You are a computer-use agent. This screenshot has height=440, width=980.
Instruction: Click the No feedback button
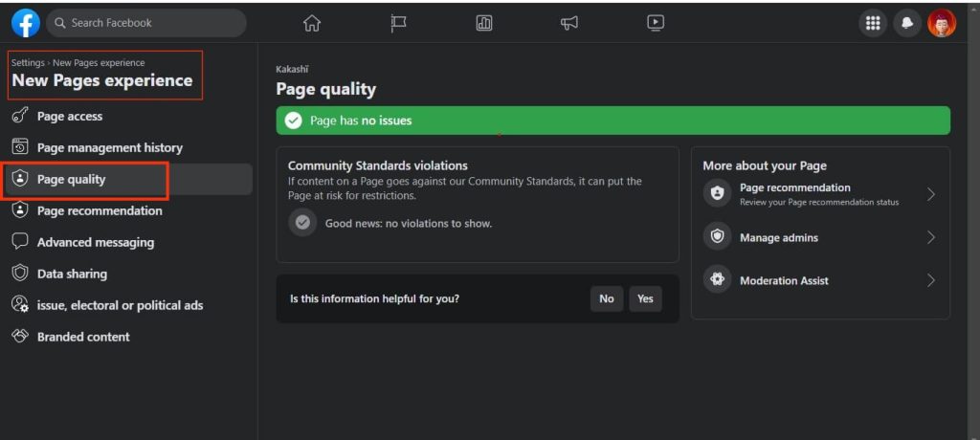click(x=606, y=298)
